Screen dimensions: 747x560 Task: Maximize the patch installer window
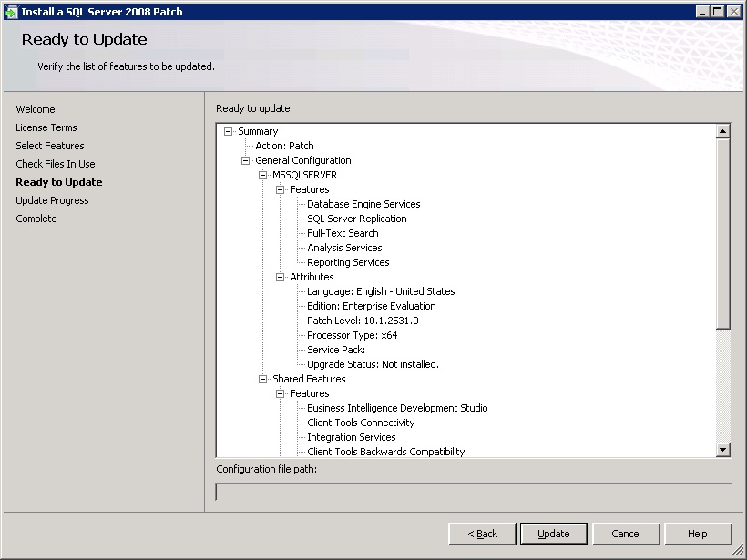coord(718,12)
